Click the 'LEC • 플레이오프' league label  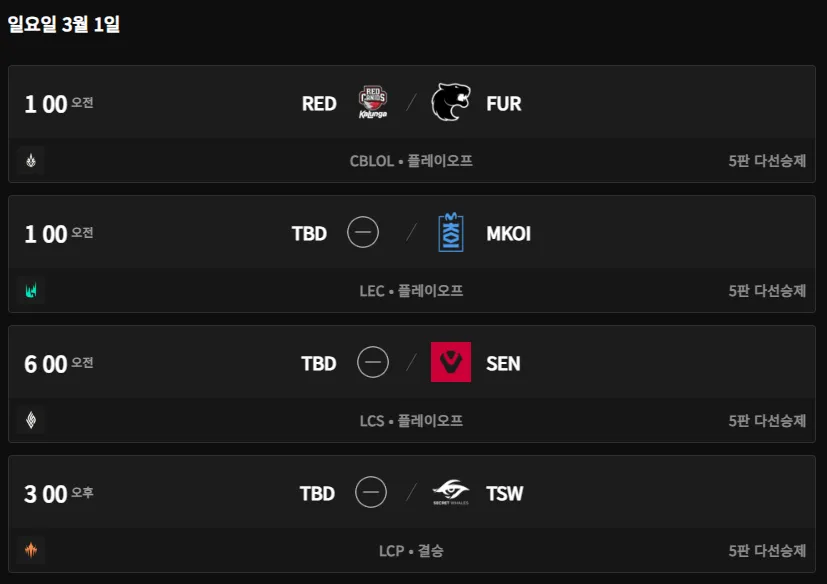[411, 291]
